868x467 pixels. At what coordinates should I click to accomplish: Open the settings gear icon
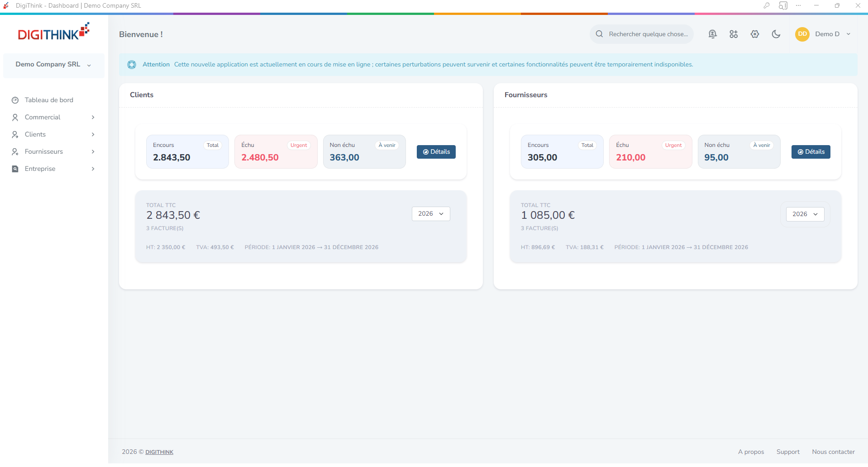(754, 34)
